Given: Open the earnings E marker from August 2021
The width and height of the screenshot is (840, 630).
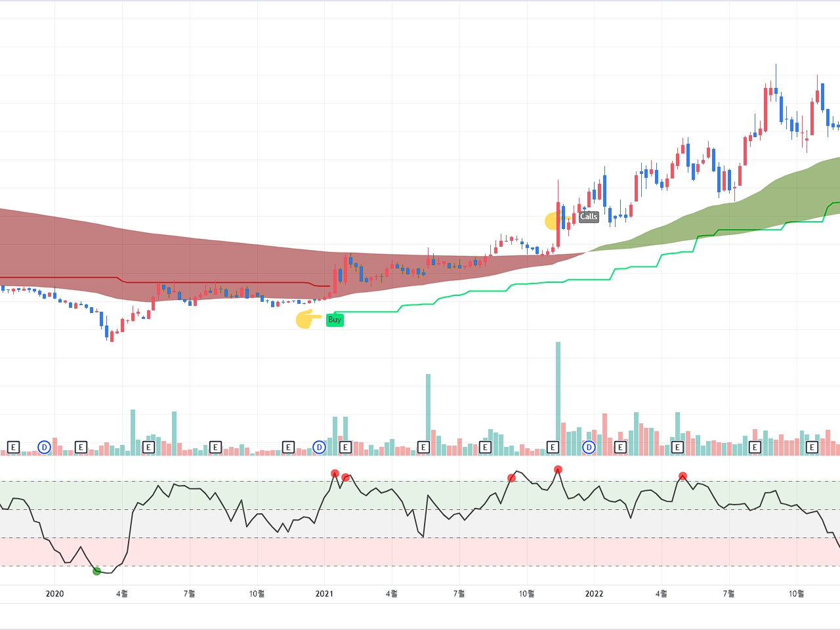Looking at the screenshot, I should pyautogui.click(x=485, y=448).
